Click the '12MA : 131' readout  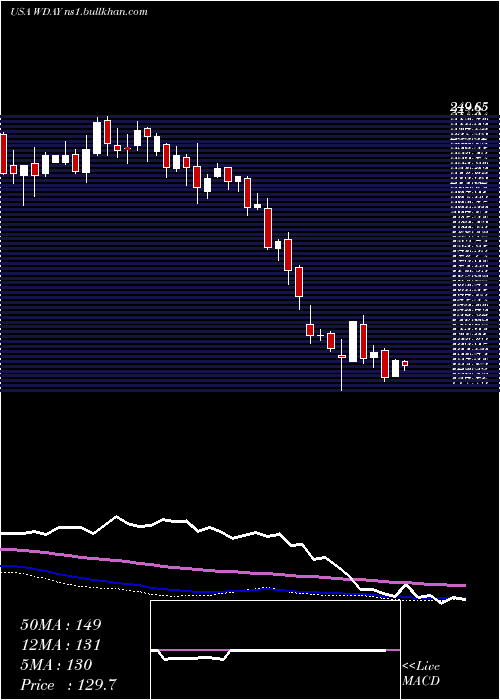coord(60,645)
